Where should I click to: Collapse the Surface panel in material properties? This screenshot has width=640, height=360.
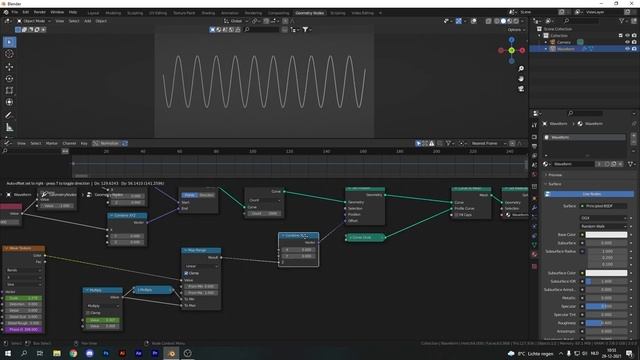(x=554, y=184)
